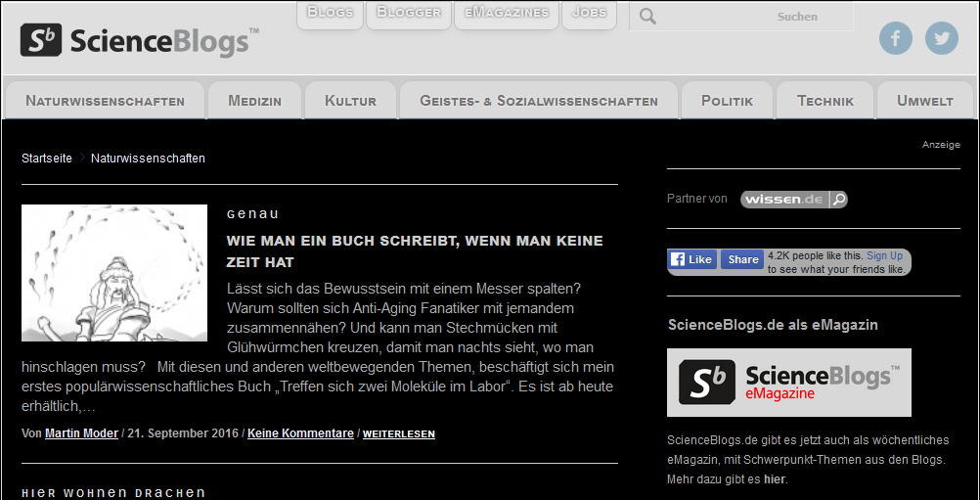Open the eMagazines top tab
Viewport: 980px width, 500px height.
507,13
